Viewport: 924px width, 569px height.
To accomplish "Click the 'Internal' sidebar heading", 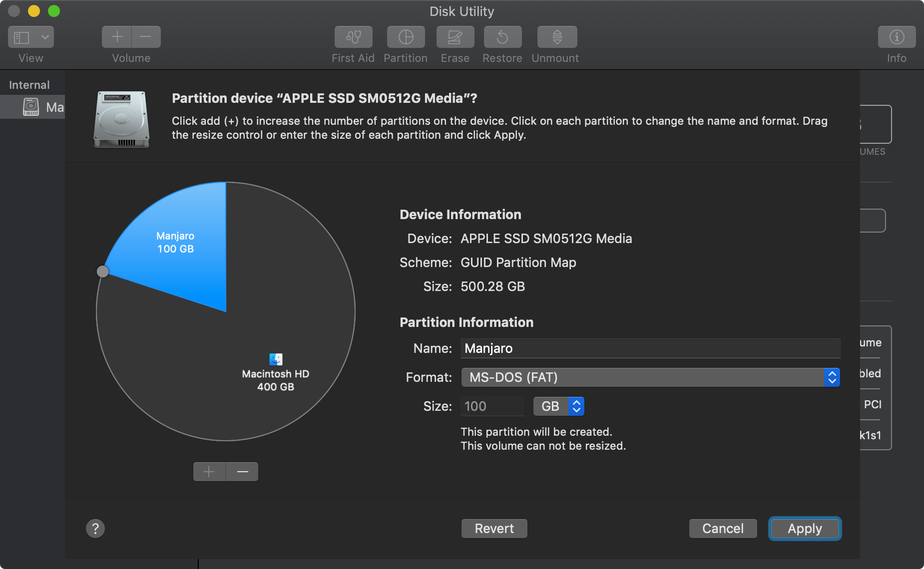I will [x=29, y=85].
